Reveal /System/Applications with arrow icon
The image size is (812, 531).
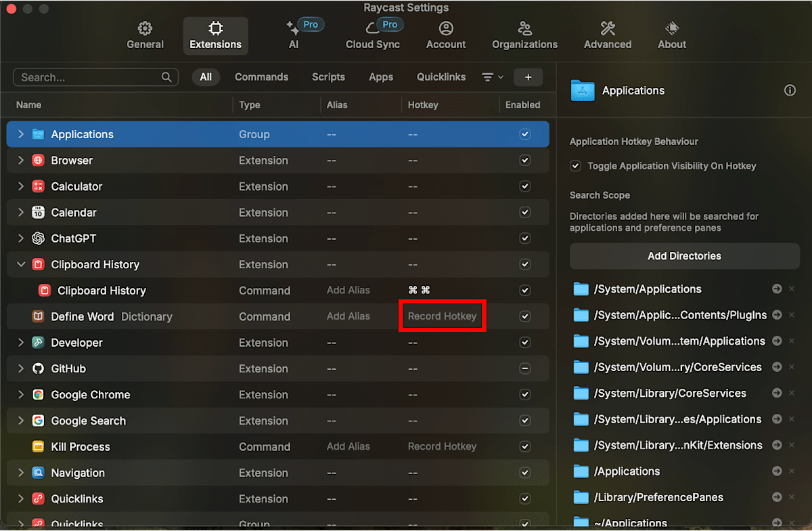pyautogui.click(x=777, y=289)
